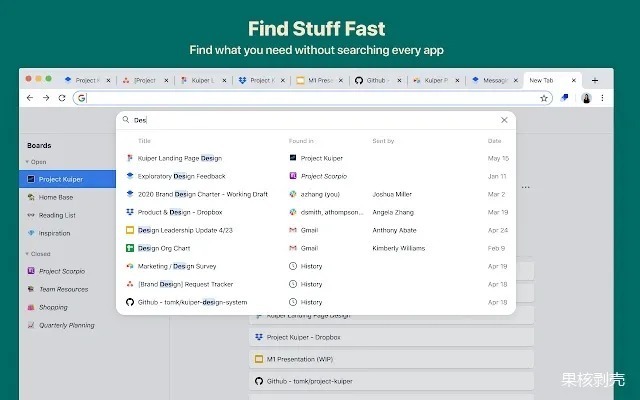Click the Figma icon beside Kuiper Landing Page
This screenshot has width=640, height=400.
click(130, 158)
